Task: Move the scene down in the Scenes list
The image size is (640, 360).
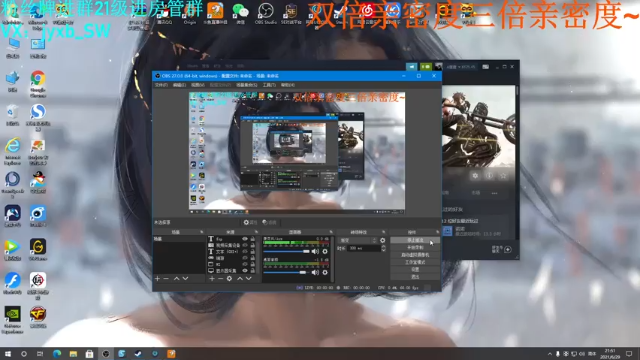Action: pyautogui.click(x=185, y=278)
